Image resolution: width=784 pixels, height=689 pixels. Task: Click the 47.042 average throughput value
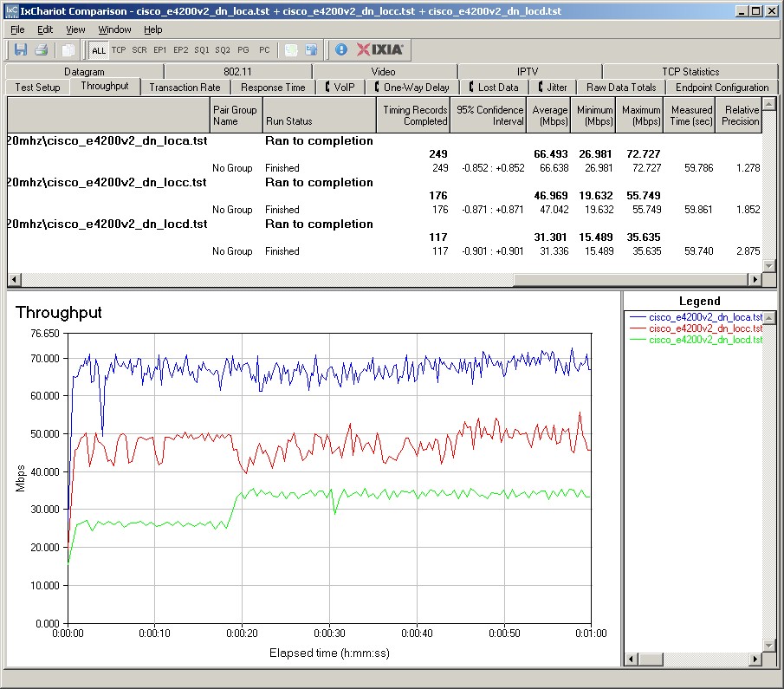tap(554, 210)
